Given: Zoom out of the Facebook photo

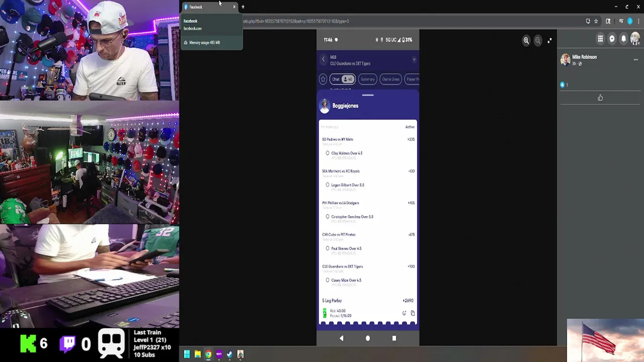Looking at the screenshot, I should tap(537, 40).
